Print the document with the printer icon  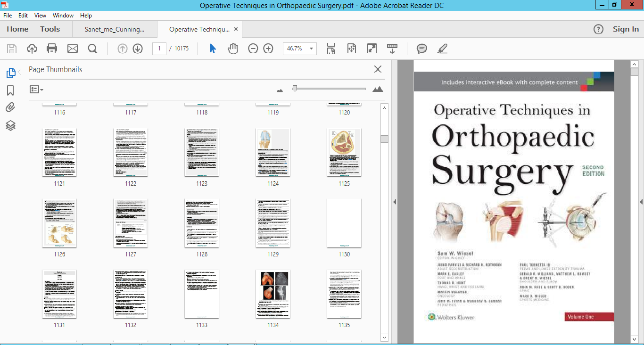point(52,49)
